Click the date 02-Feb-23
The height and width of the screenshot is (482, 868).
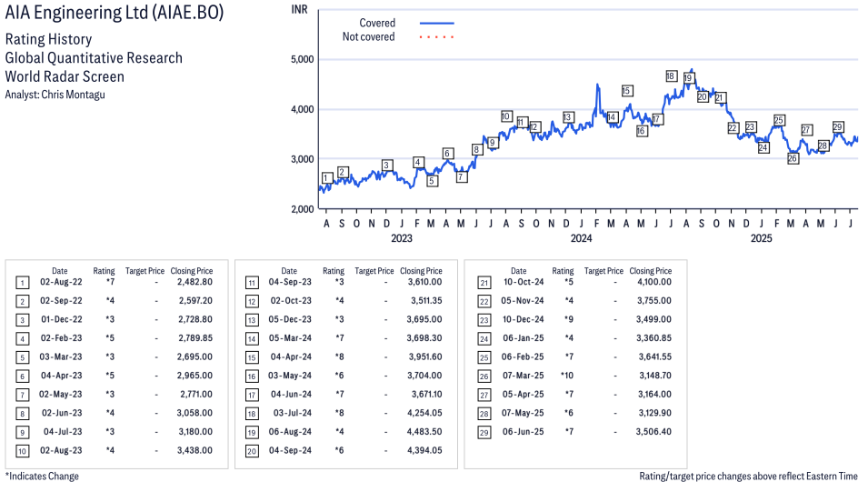tap(61, 338)
